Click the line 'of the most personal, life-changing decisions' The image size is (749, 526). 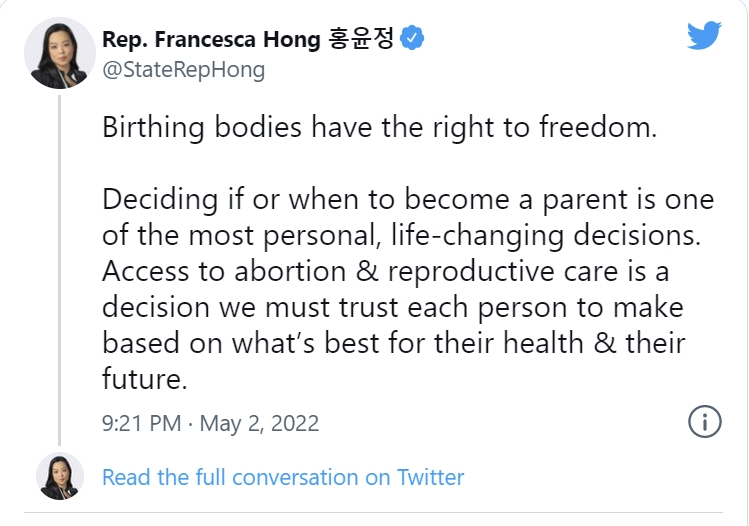(x=401, y=236)
